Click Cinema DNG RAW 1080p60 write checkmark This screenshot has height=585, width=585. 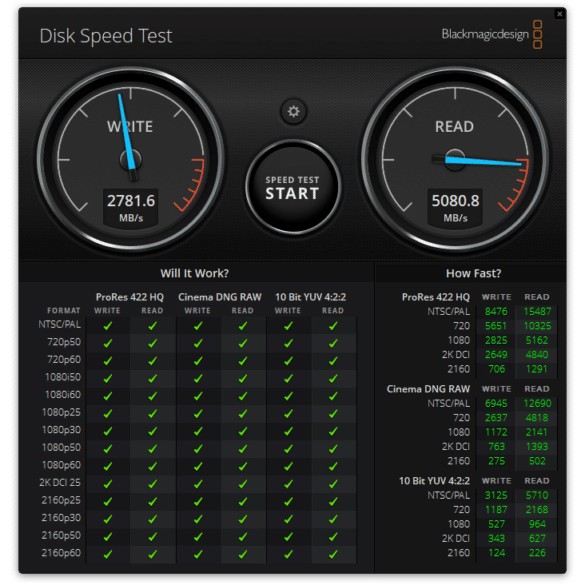click(198, 466)
